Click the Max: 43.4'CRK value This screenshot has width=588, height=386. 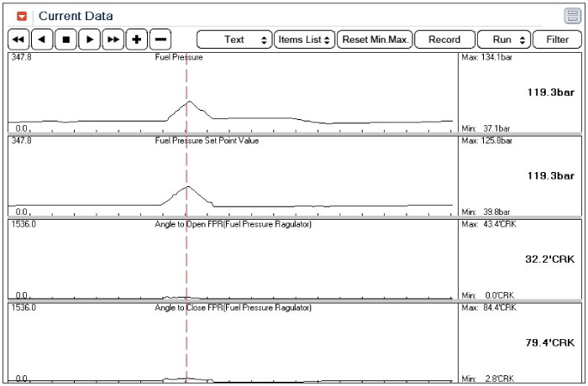click(489, 225)
